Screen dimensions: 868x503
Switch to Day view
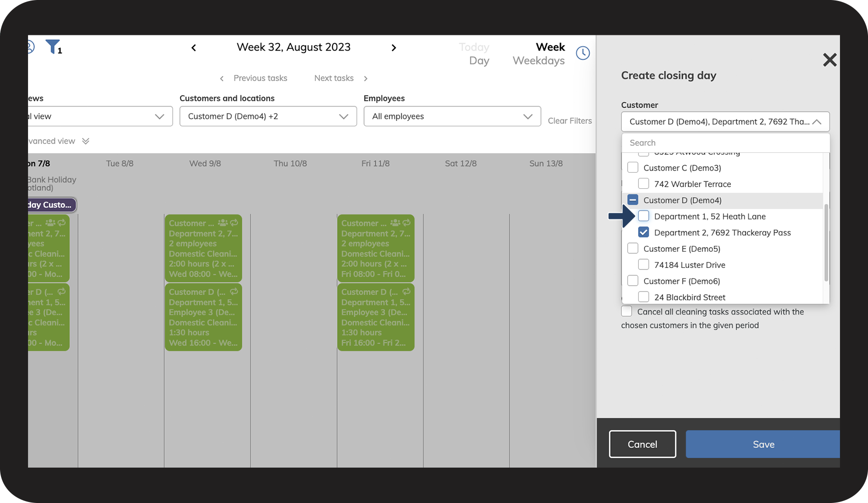(479, 61)
